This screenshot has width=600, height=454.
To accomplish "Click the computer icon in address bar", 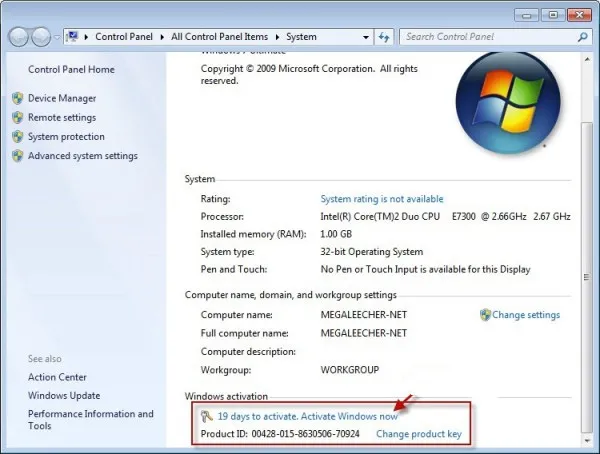I will click(72, 37).
